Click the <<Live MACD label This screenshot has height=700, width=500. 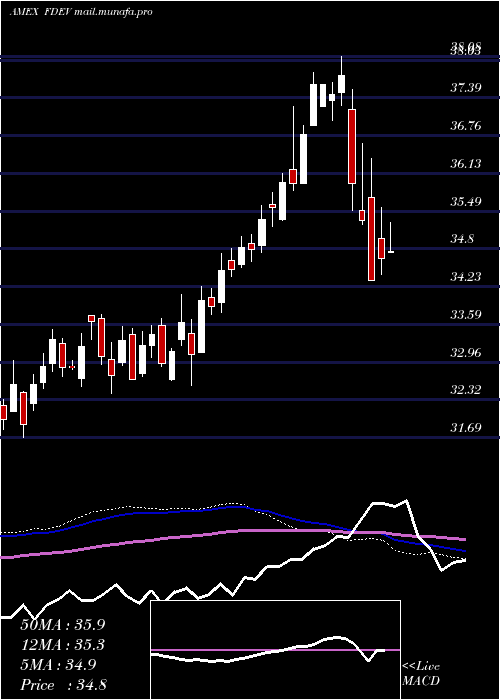pyautogui.click(x=421, y=673)
